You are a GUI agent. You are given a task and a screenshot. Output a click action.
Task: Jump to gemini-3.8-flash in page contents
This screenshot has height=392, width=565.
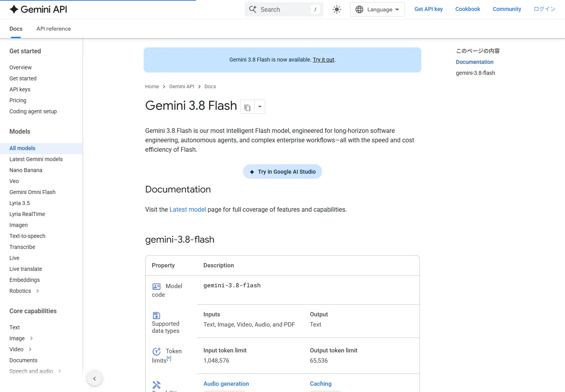(476, 73)
